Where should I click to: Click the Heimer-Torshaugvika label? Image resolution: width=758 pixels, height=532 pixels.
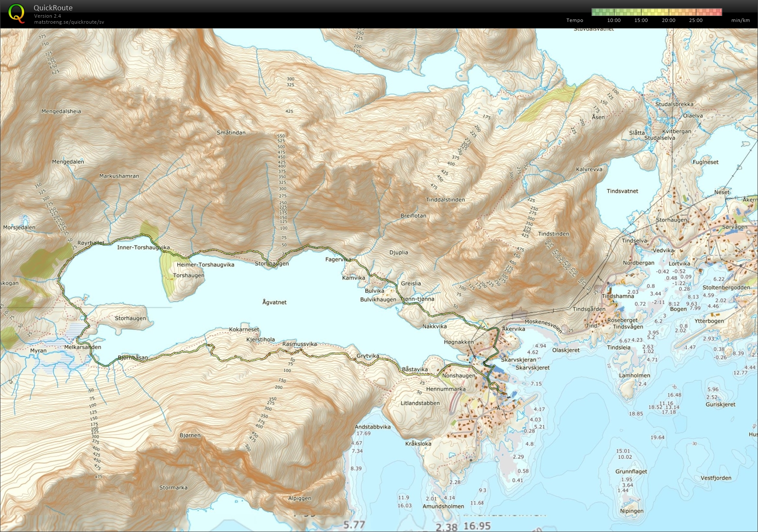(x=205, y=265)
